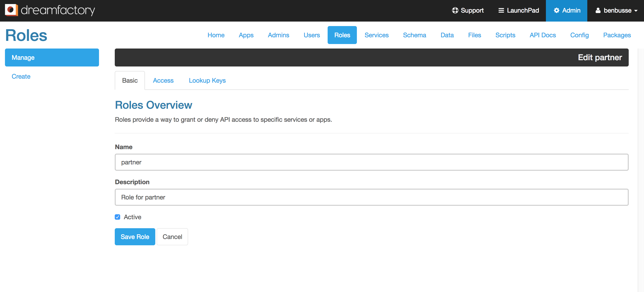Select Create in the left sidebar

[21, 76]
